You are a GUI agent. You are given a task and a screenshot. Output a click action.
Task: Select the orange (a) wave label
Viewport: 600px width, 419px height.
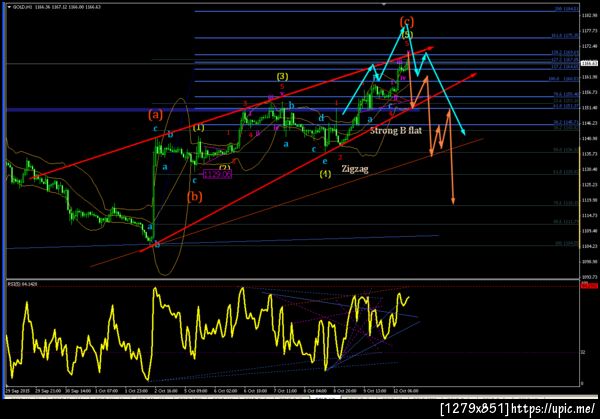tap(155, 114)
